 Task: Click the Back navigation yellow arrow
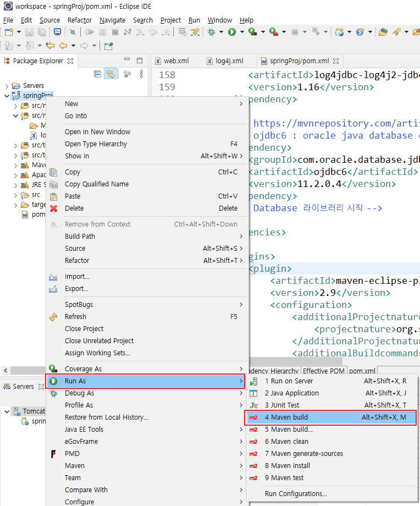[x=63, y=46]
